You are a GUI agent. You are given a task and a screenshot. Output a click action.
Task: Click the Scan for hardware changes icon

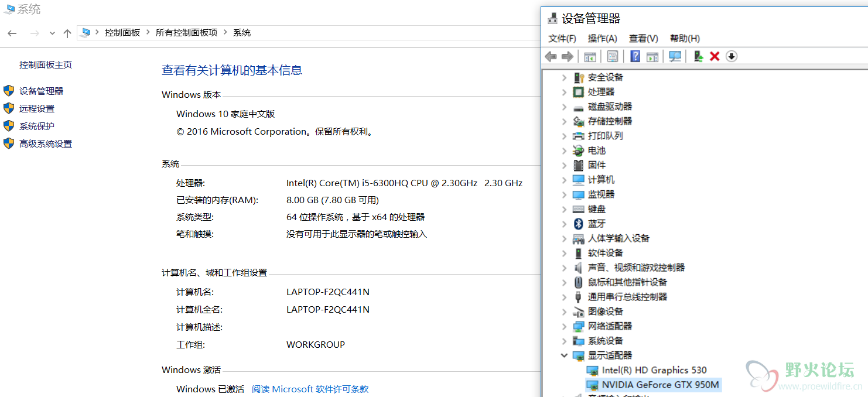point(675,56)
